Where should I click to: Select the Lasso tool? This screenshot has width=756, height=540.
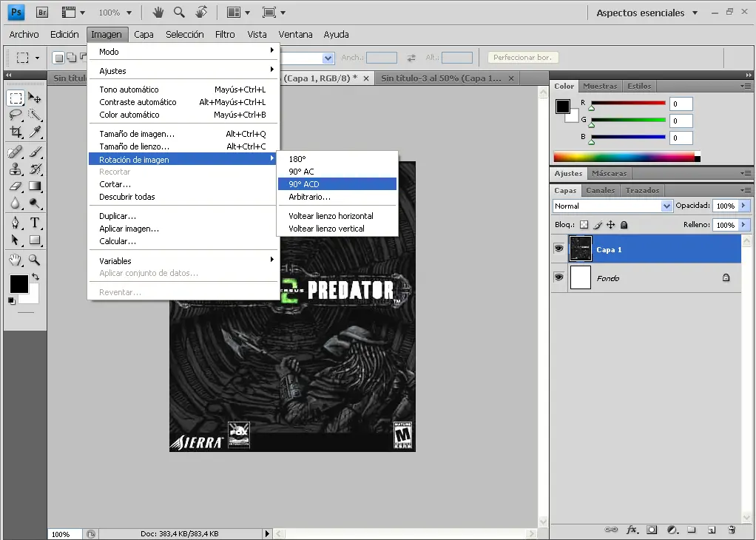[16, 115]
